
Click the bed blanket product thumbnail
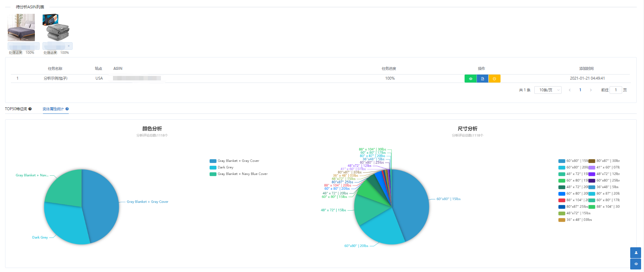[x=21, y=28]
